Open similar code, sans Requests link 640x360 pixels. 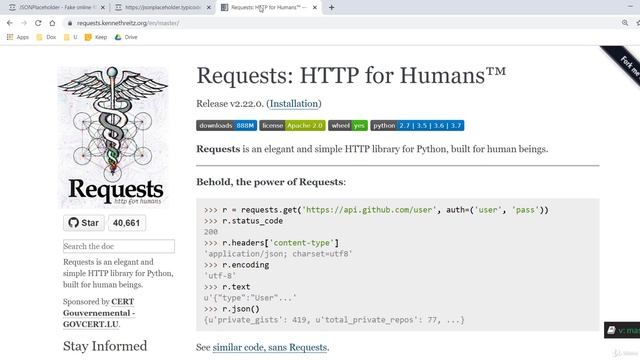270,347
